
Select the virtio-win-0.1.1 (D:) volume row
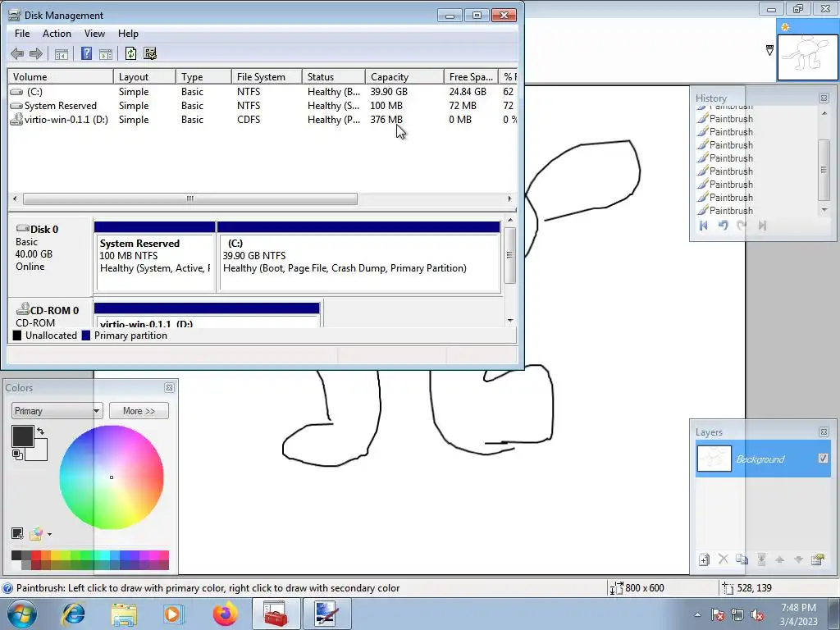pos(262,120)
